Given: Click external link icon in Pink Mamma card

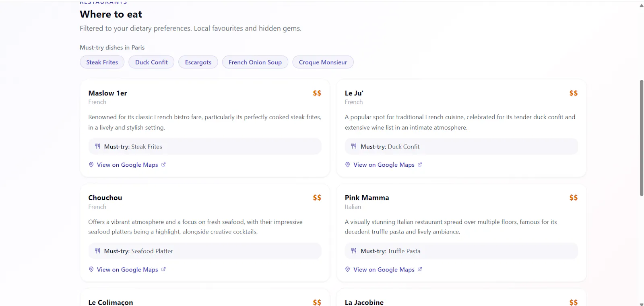Looking at the screenshot, I should click(x=420, y=269).
